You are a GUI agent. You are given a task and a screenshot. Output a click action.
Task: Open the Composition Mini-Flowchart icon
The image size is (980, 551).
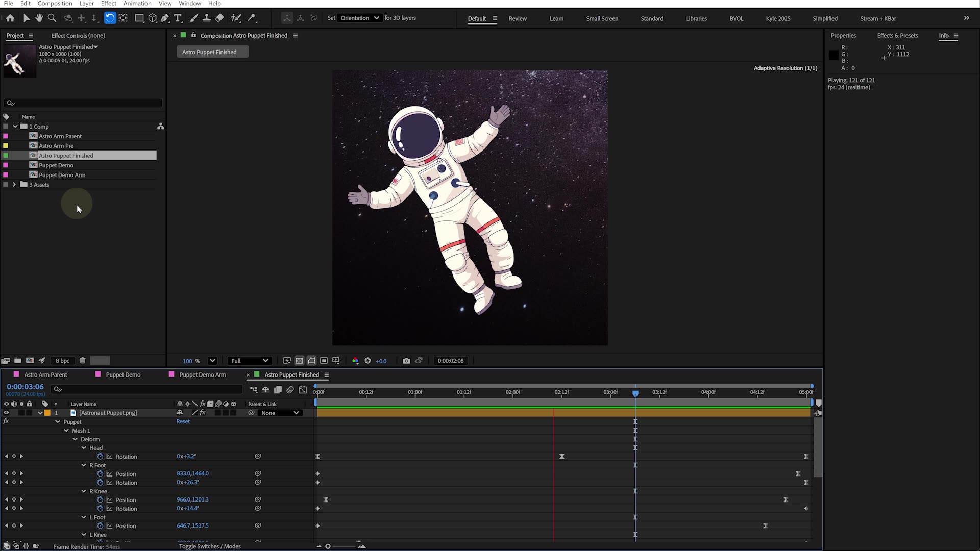click(x=253, y=390)
